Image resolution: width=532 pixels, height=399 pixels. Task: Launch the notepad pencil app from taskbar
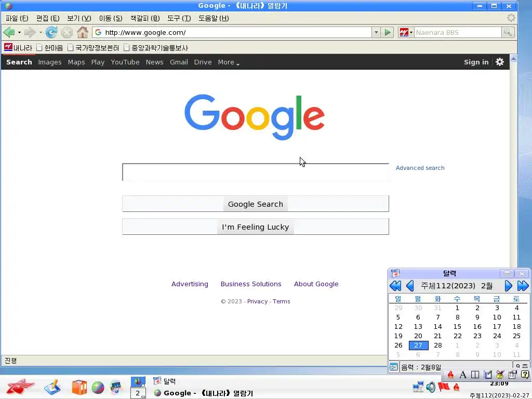point(52,387)
